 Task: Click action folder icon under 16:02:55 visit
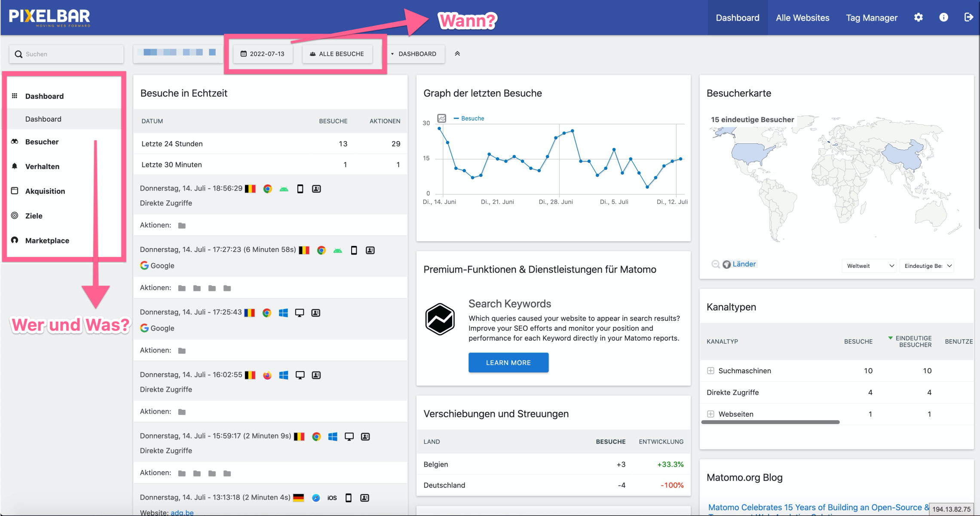click(x=182, y=412)
